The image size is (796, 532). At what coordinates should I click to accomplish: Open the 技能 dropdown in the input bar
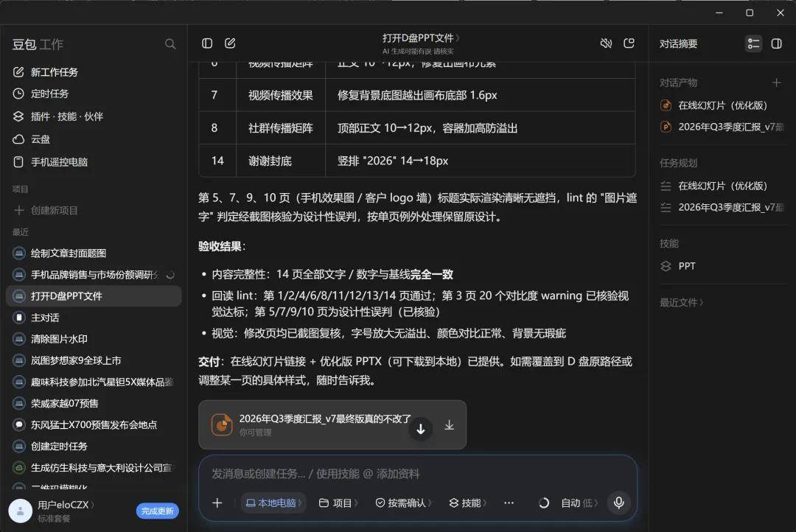[x=467, y=503]
